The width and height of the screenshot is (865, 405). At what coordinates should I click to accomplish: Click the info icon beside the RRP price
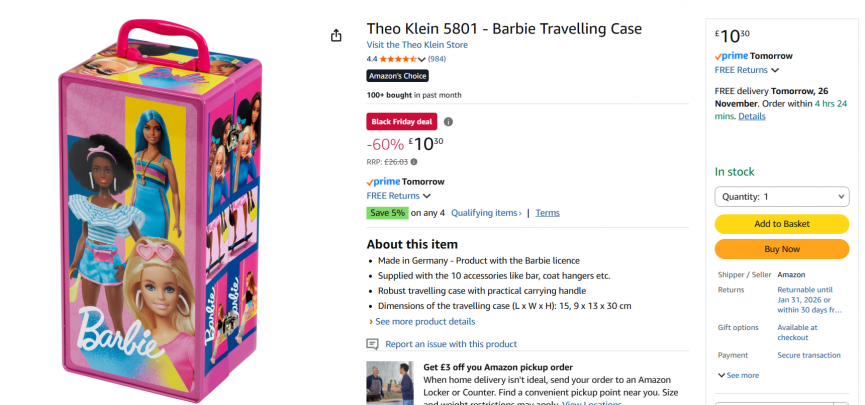pos(414,161)
